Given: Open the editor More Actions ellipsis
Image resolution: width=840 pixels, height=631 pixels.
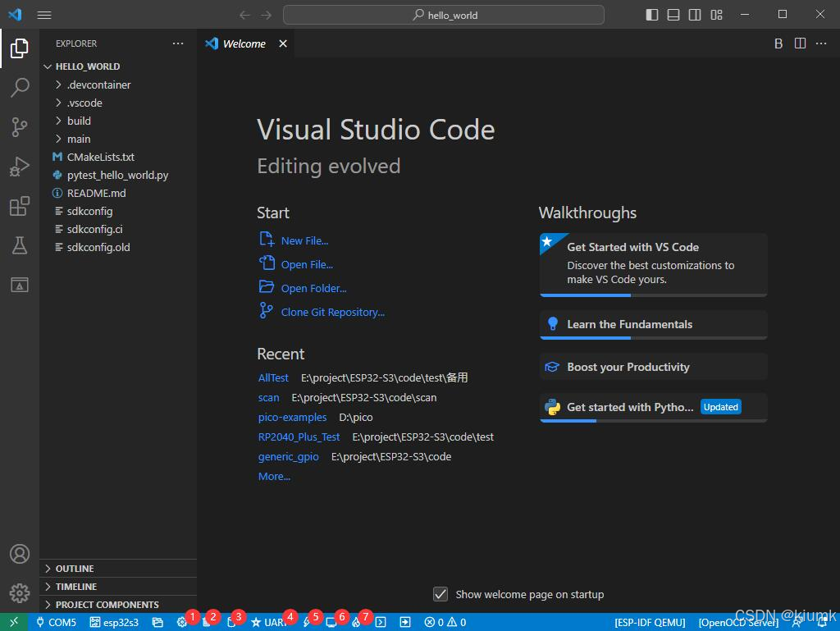Looking at the screenshot, I should (821, 43).
